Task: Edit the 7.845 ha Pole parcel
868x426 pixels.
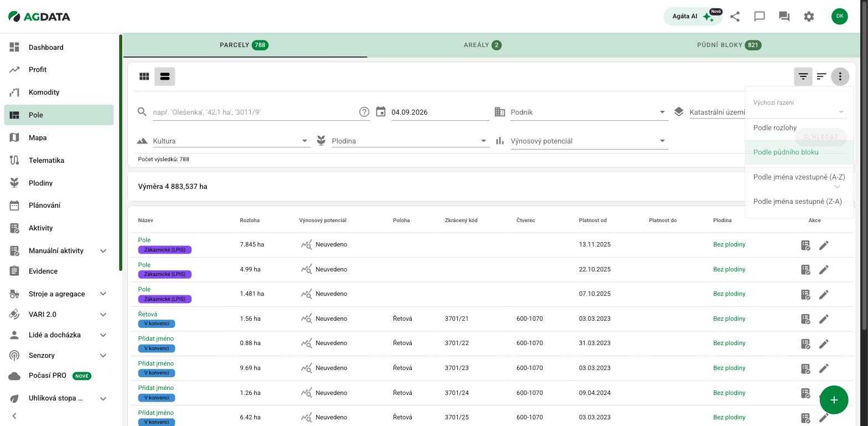Action: (824, 245)
